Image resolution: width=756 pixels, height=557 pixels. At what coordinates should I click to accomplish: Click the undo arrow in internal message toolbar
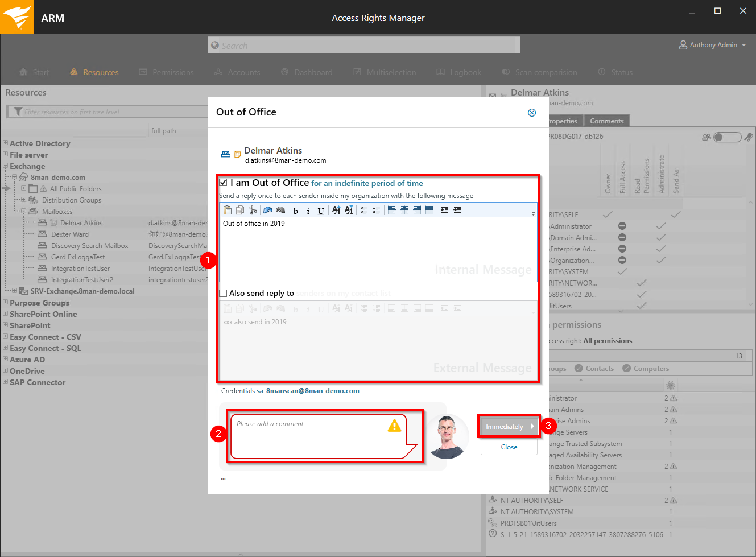tap(267, 210)
